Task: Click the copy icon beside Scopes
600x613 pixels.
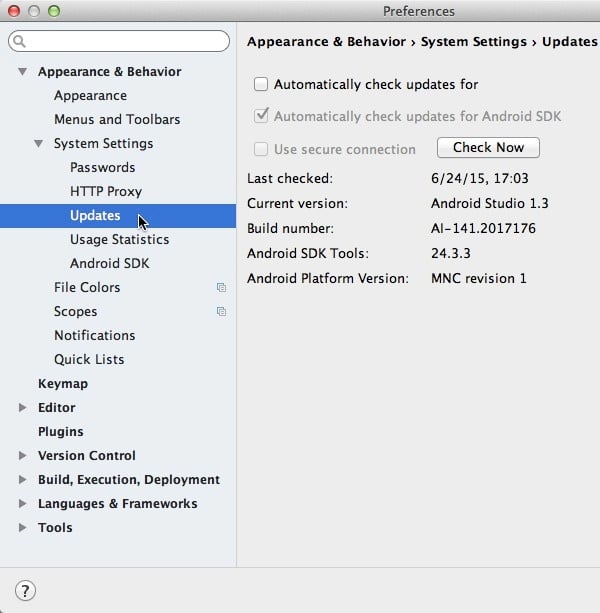Action: point(221,312)
